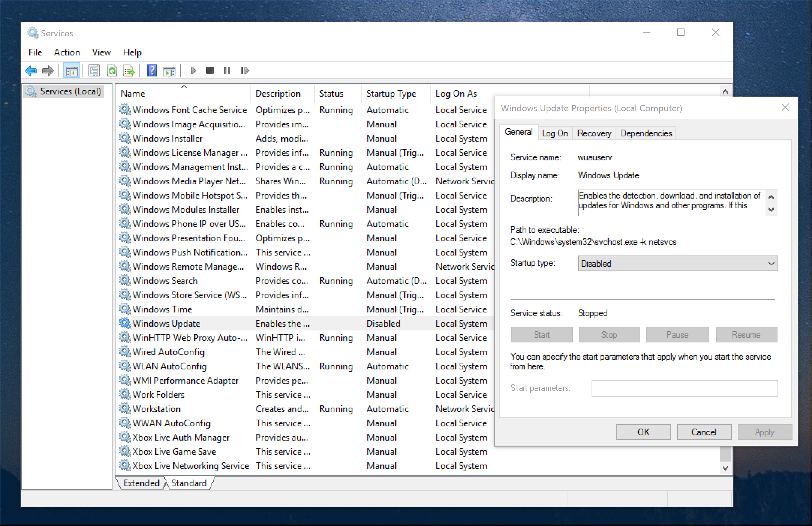Screen dimensions: 812x526
Task: Select the WMI Performance Adapter row
Action: 306,380
